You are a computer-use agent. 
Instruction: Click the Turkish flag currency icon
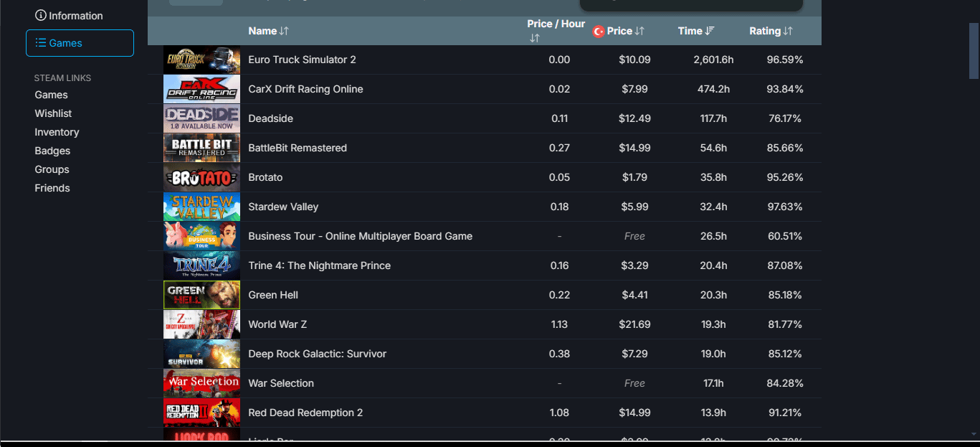click(x=599, y=32)
